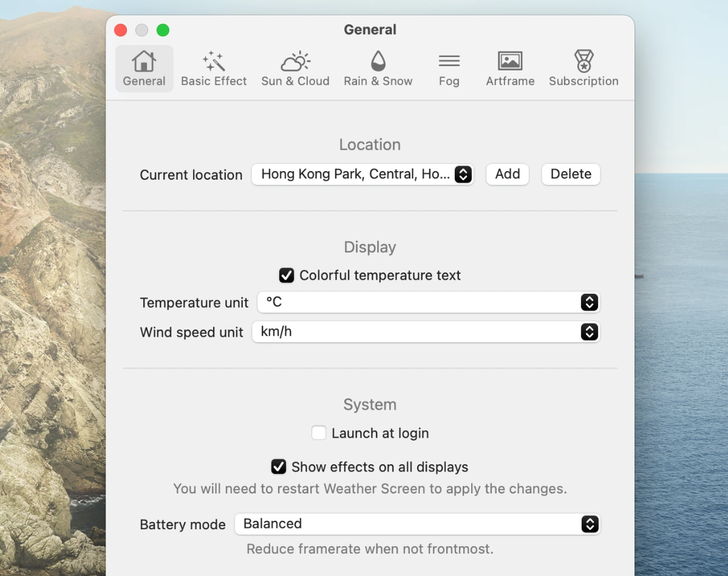Disable Colorful temperature text checkbox

click(287, 276)
